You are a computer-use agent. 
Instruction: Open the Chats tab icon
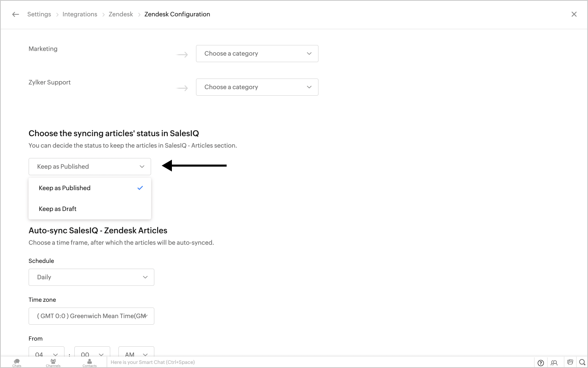pyautogui.click(x=17, y=362)
